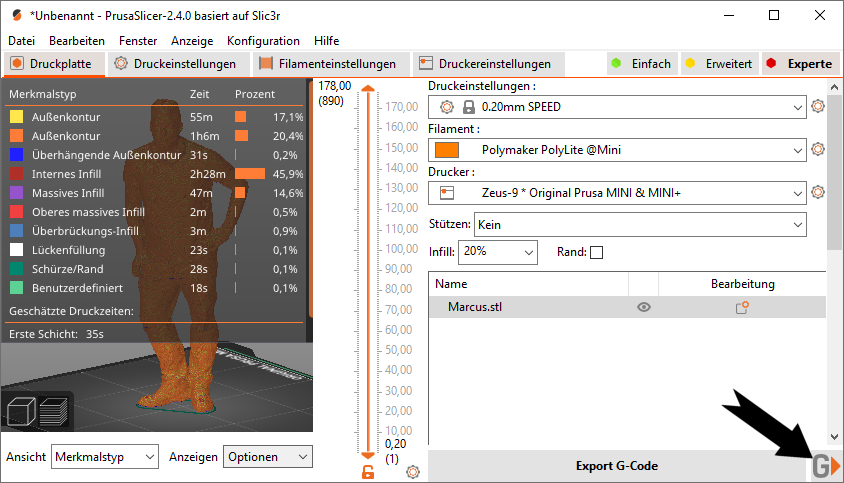The image size is (844, 483).
Task: Open the Konfiguration menu
Action: click(263, 40)
